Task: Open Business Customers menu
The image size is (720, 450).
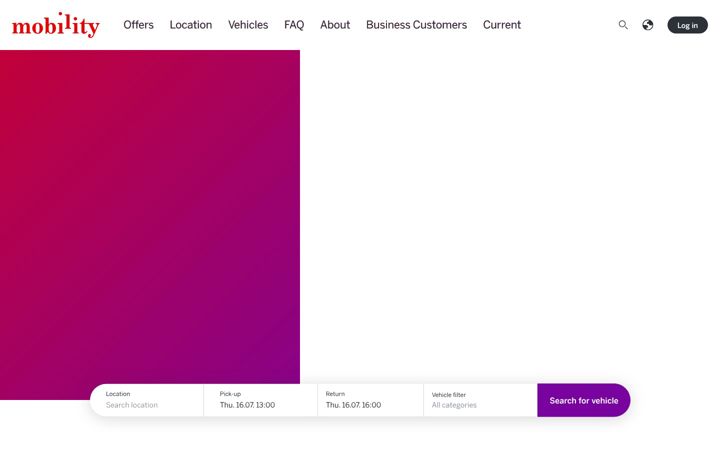Action: click(416, 25)
